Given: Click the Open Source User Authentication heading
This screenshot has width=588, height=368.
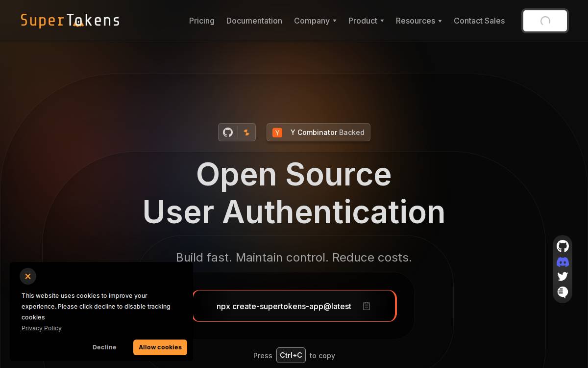Looking at the screenshot, I should point(294,193).
